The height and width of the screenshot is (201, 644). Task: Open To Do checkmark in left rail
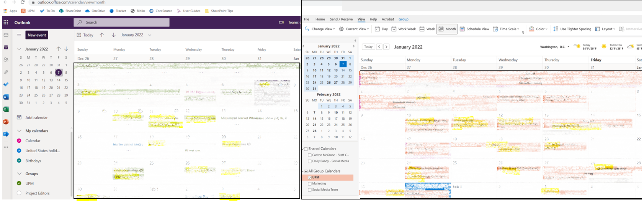pyautogui.click(x=6, y=84)
